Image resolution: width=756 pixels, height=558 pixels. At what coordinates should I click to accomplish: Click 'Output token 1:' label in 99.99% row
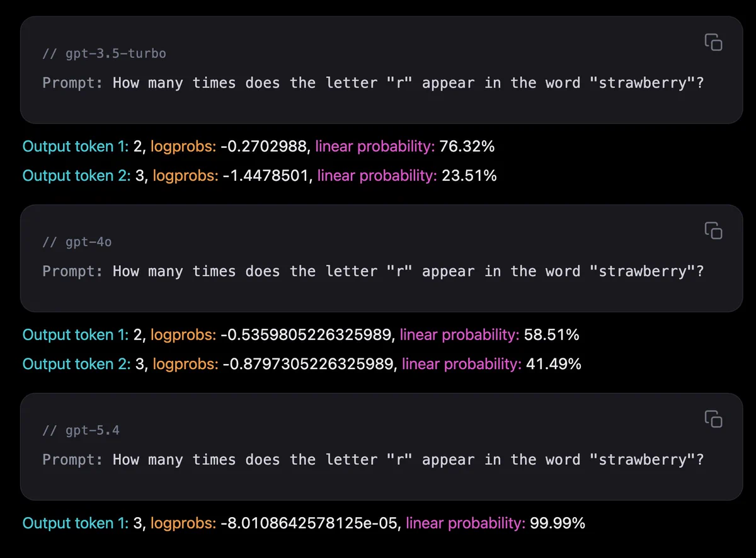tap(76, 523)
